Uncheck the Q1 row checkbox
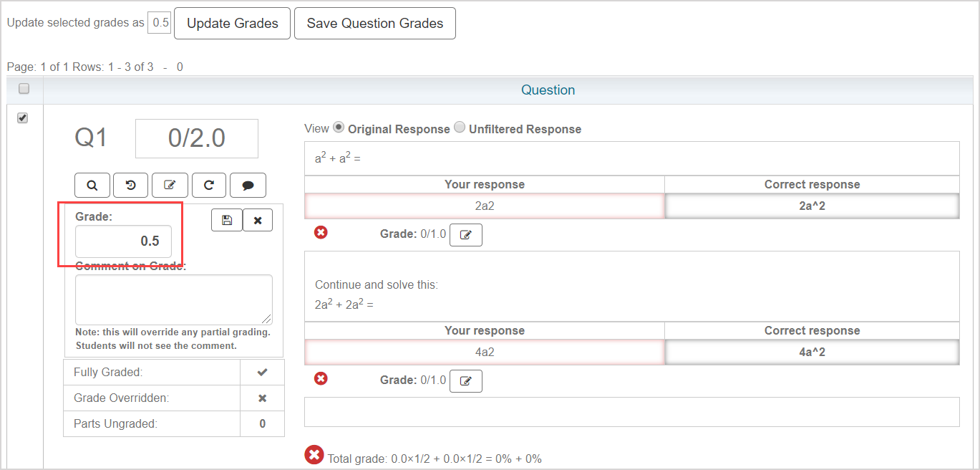 pyautogui.click(x=23, y=118)
